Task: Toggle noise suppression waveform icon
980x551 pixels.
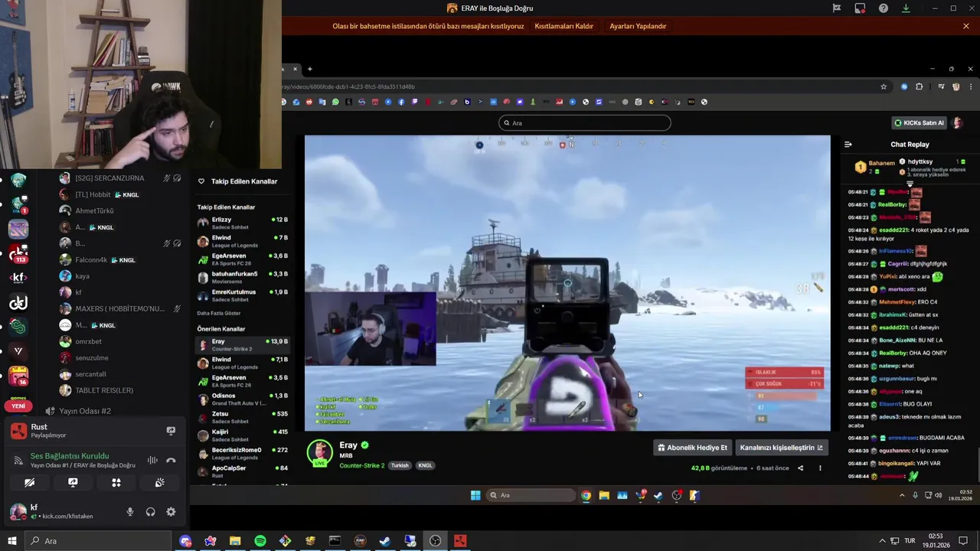Action: click(x=152, y=460)
